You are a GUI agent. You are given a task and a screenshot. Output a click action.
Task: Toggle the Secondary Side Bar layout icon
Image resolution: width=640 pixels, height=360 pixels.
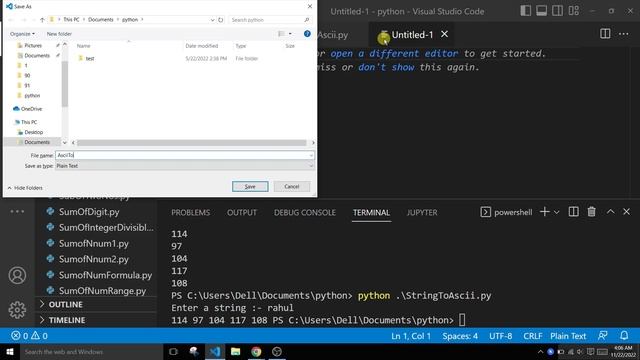(558, 11)
